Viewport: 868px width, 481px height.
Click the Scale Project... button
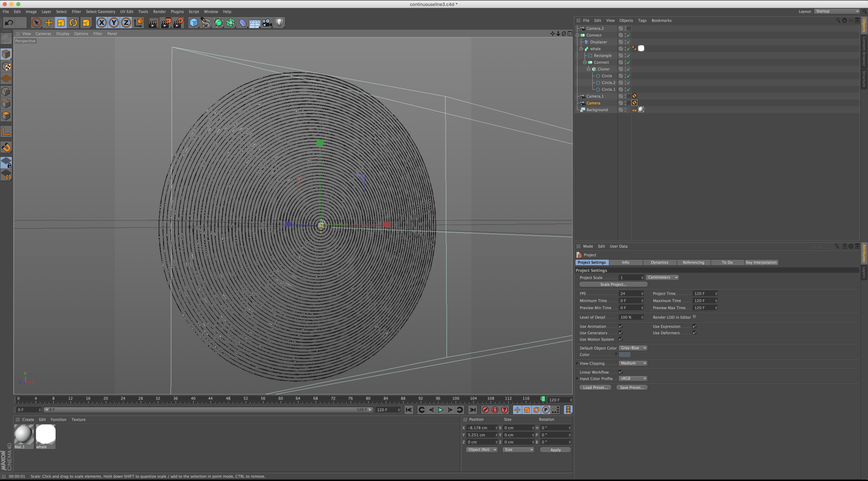pyautogui.click(x=613, y=284)
